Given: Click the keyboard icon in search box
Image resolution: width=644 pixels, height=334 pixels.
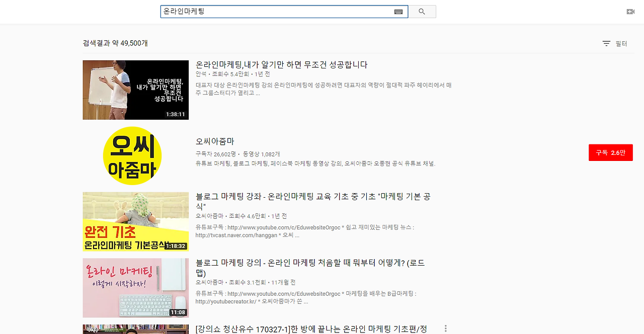Looking at the screenshot, I should (x=398, y=12).
